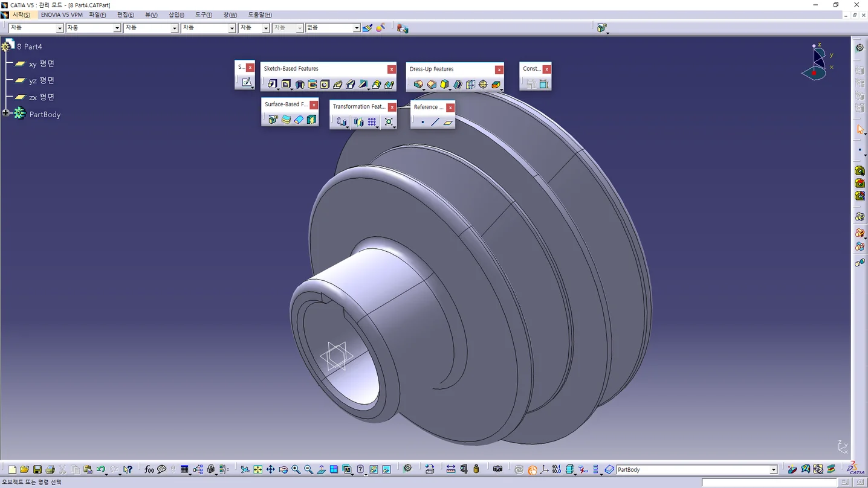Select the Mirror tool

(x=358, y=122)
